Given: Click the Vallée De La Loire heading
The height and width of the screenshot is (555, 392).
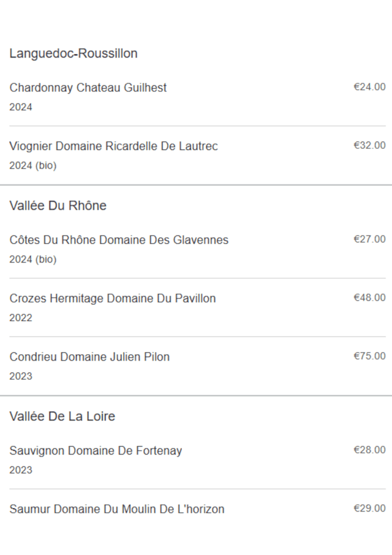Looking at the screenshot, I should (x=62, y=417).
